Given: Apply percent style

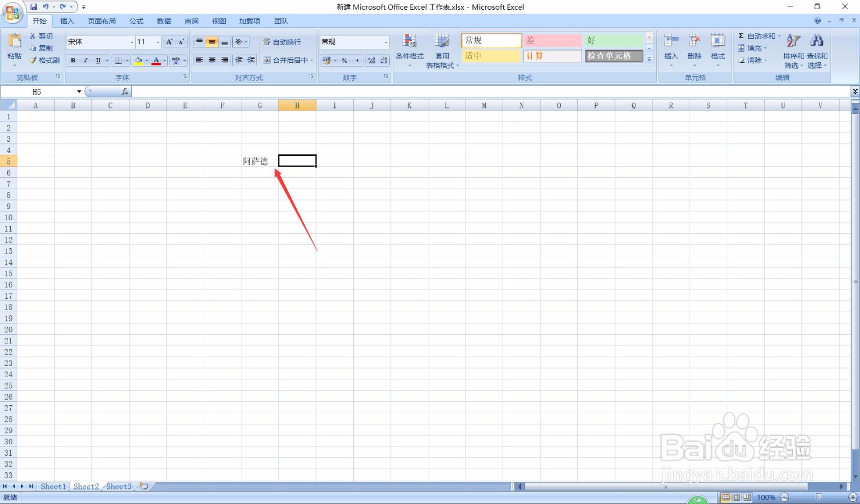Looking at the screenshot, I should (x=345, y=61).
